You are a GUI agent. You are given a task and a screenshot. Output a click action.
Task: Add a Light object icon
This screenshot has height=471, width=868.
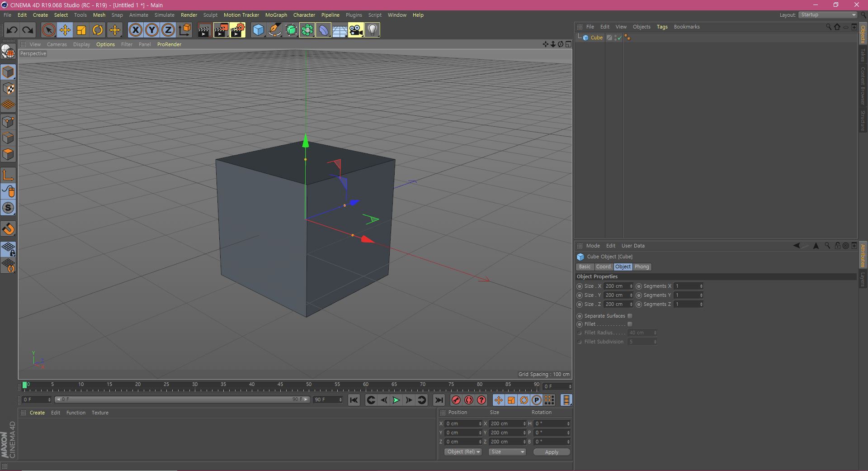point(372,30)
